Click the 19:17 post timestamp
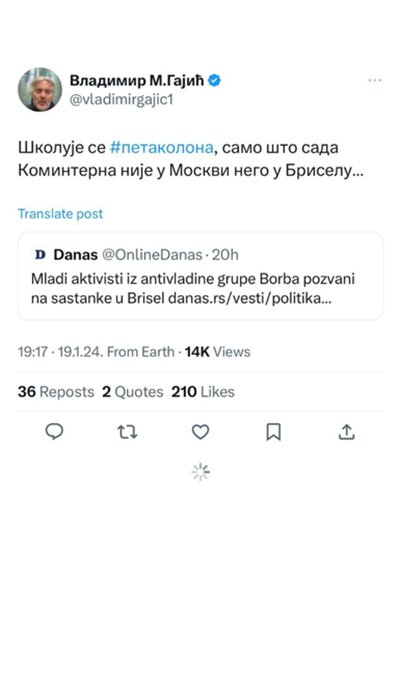The height and width of the screenshot is (700, 393). click(32, 352)
